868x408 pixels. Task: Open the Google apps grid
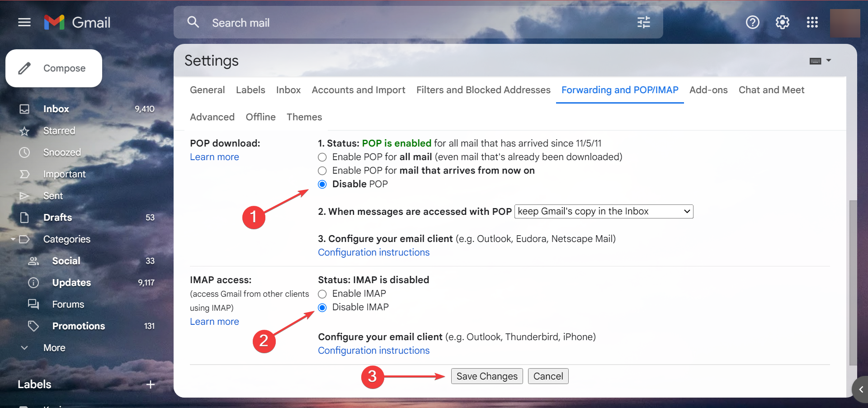(812, 22)
